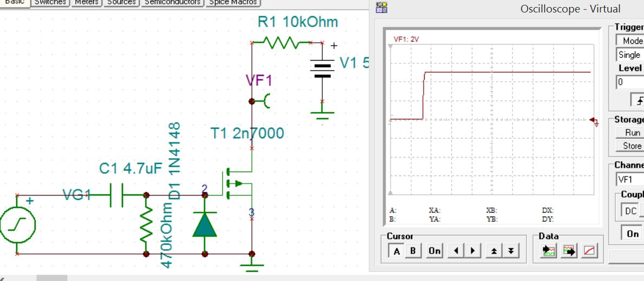Move the cursor left with the arrow

coord(456,251)
